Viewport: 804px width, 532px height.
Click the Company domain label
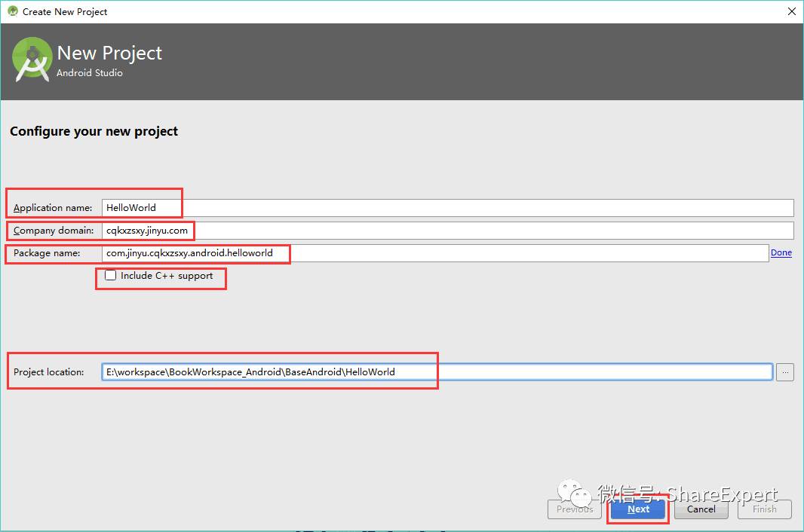pyautogui.click(x=54, y=230)
